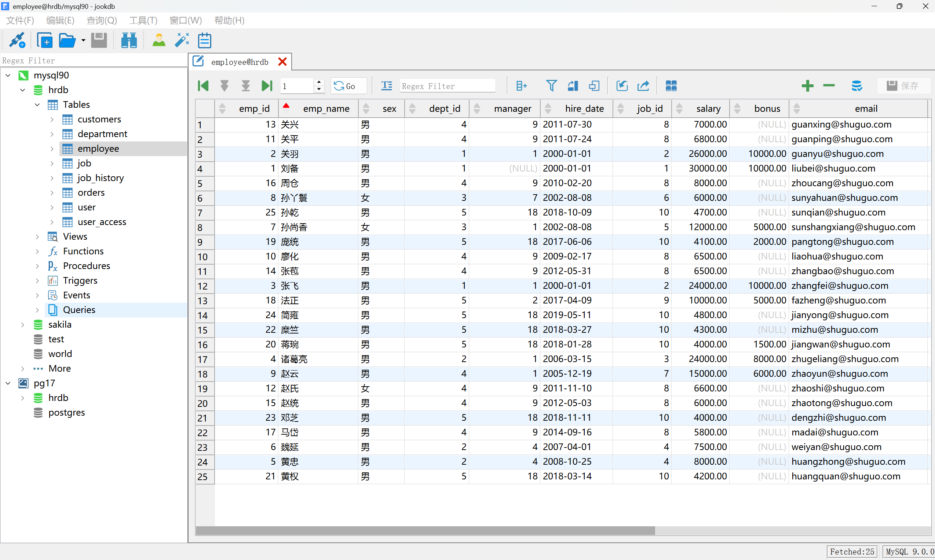Increment the page number spinner

click(319, 82)
